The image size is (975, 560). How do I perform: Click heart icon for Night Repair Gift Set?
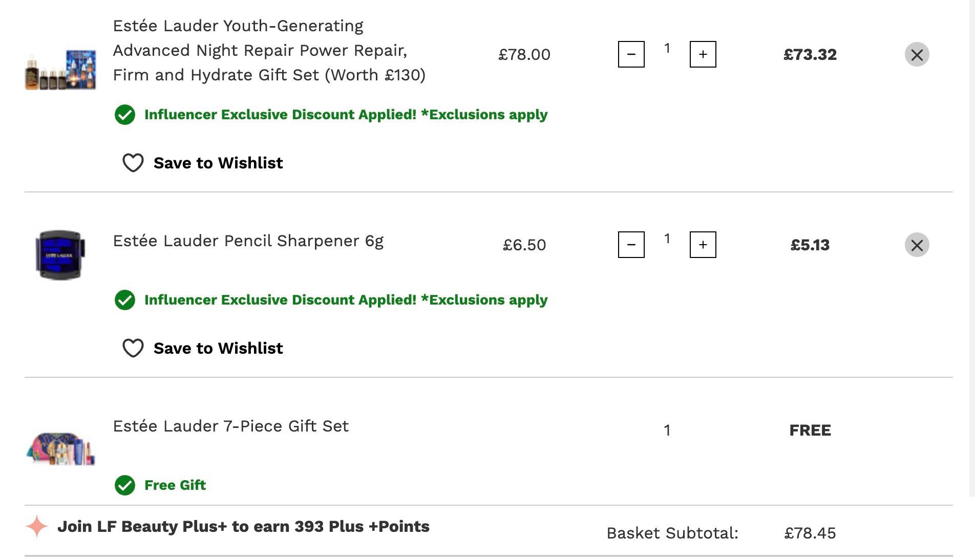[133, 163]
